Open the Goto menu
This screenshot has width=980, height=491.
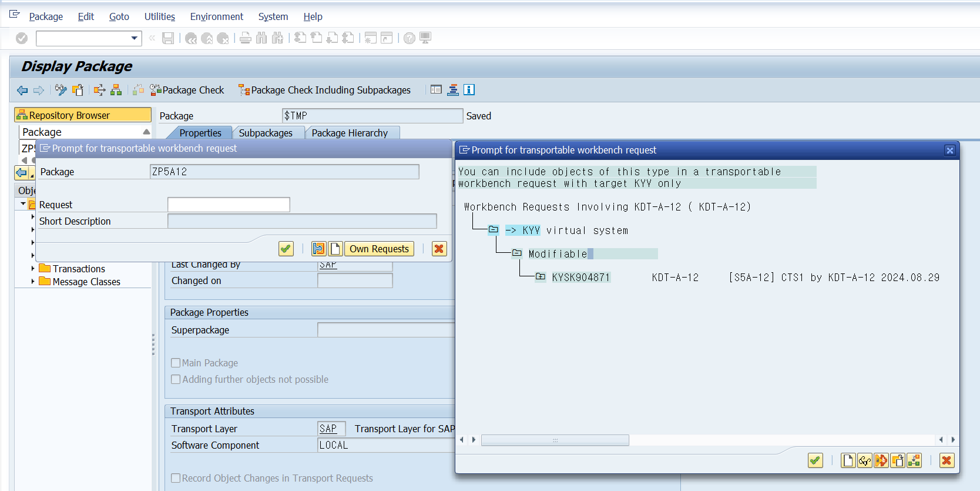click(119, 16)
